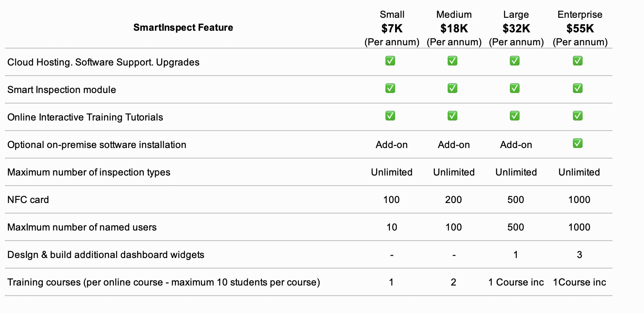Viewport: 644px width, 313px height.
Task: Click Small plan Online Training Tutorials checkmark
Action: coord(390,116)
